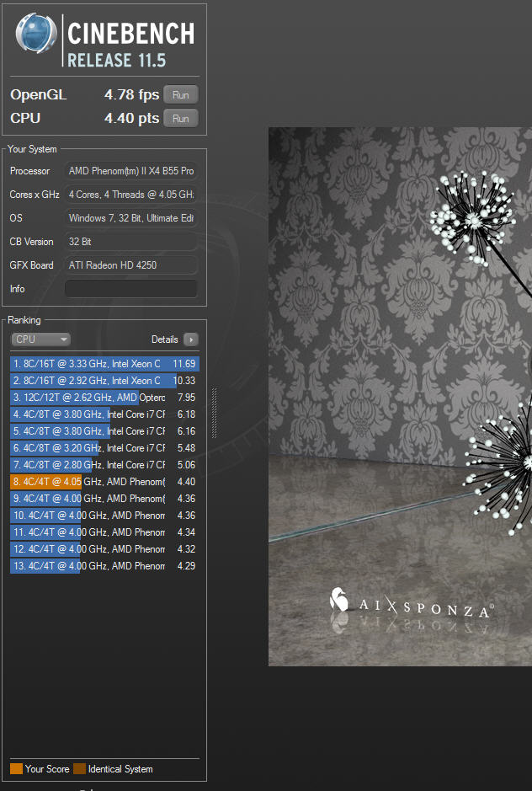Click the Identical System legend swatch
532x791 pixels.
coord(80,769)
